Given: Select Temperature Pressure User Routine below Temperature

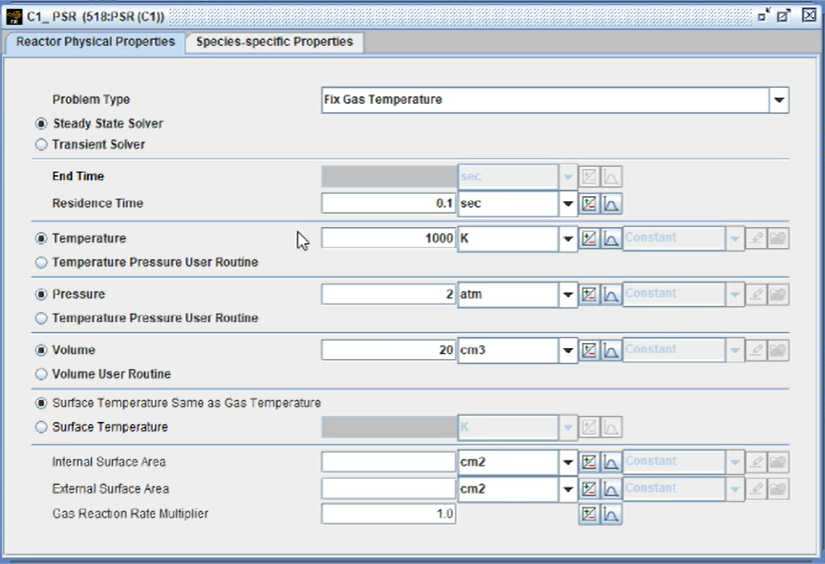Looking at the screenshot, I should (41, 263).
